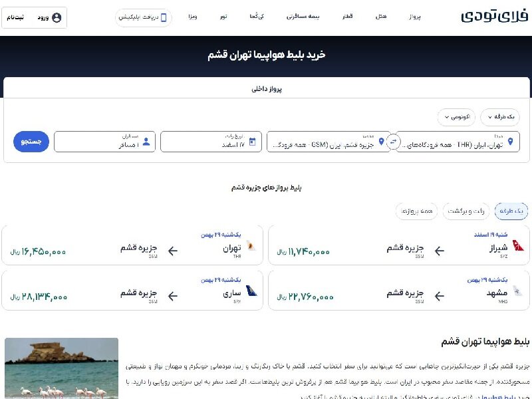Click the swap origin and destination arrows icon

(x=392, y=142)
